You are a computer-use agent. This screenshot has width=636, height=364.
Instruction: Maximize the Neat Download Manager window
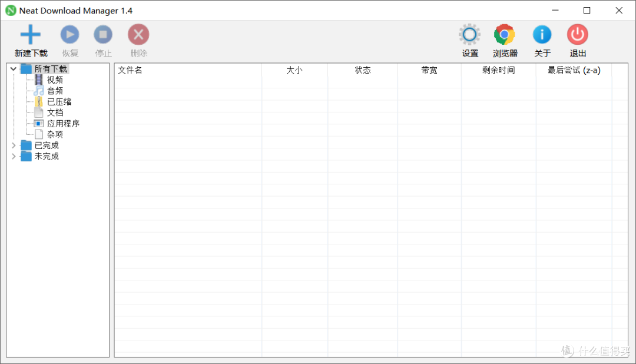pos(587,11)
